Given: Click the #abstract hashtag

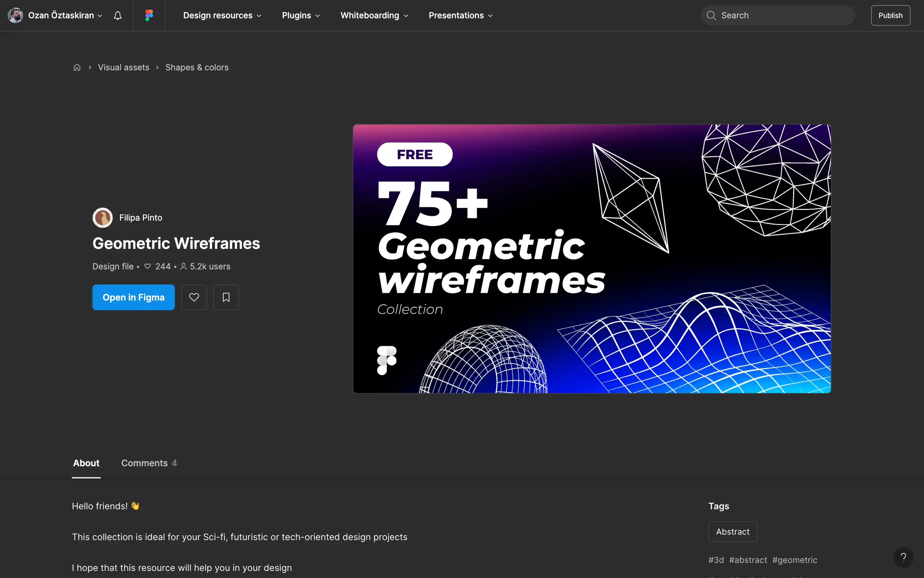Looking at the screenshot, I should [748, 560].
